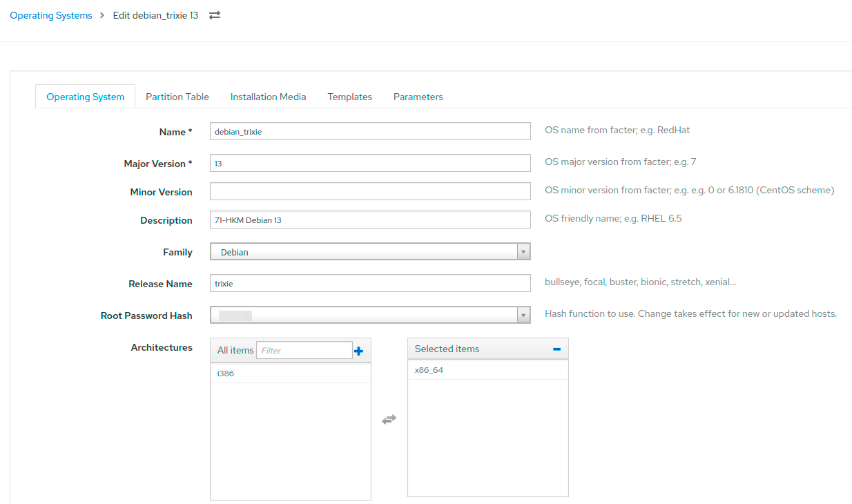The height and width of the screenshot is (504, 852).
Task: Click into the Minor Version field
Action: click(x=369, y=192)
